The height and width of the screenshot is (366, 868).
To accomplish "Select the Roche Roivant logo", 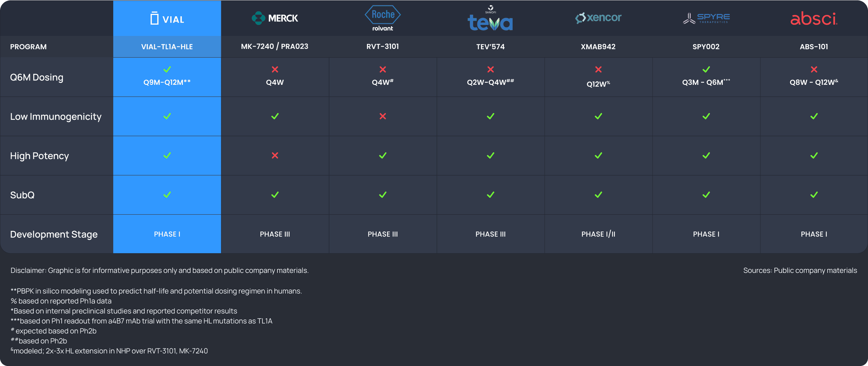I will (x=383, y=18).
